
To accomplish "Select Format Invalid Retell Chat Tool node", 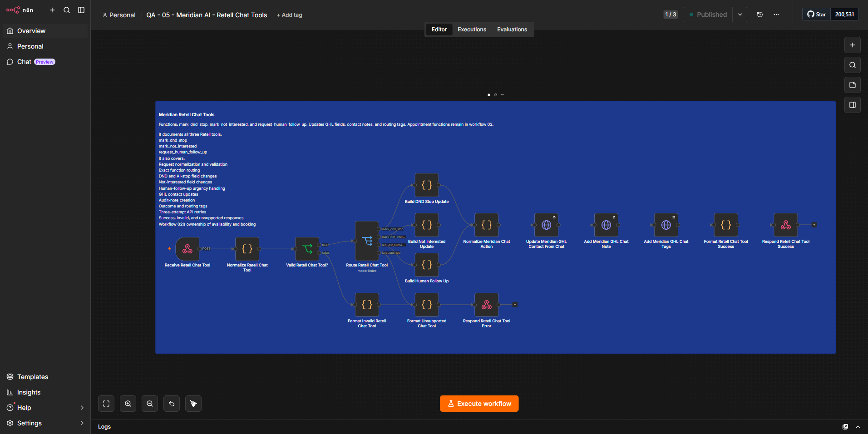I will pyautogui.click(x=367, y=305).
